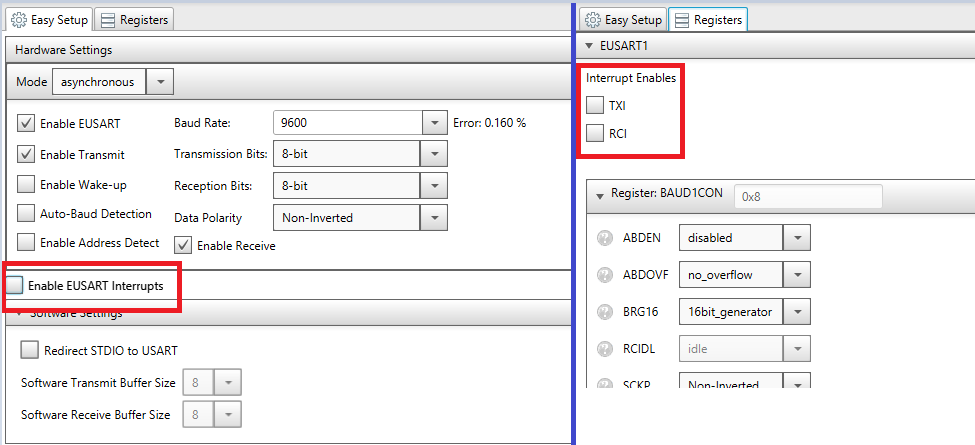
Task: Open the Mode asynchronous dropdown
Action: click(160, 82)
